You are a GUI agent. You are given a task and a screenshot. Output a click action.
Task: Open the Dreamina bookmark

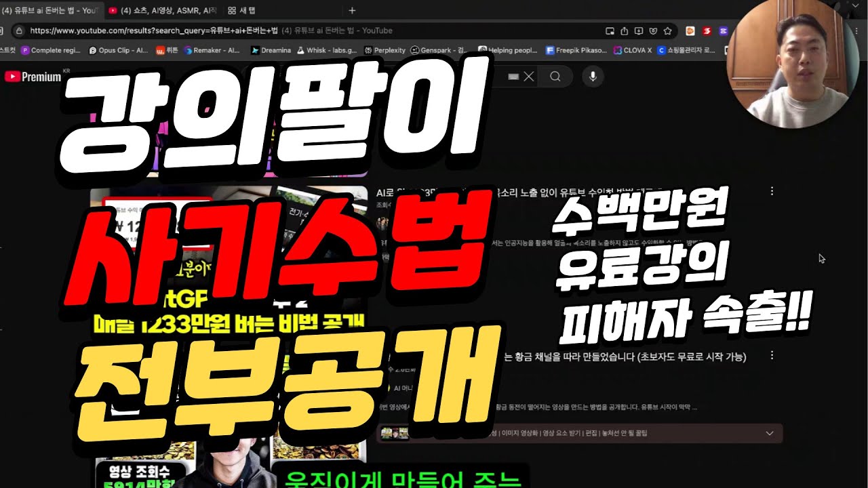(271, 50)
